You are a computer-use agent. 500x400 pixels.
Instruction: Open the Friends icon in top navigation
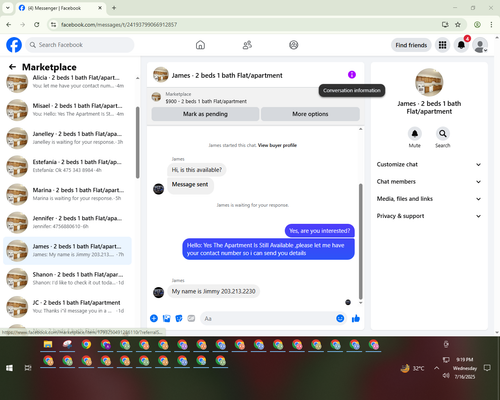[x=247, y=45]
